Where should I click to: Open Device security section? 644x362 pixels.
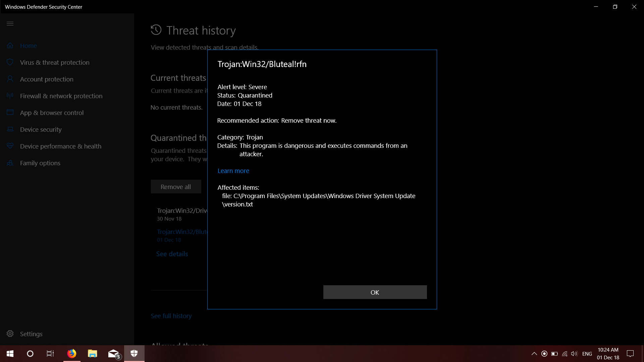(41, 129)
